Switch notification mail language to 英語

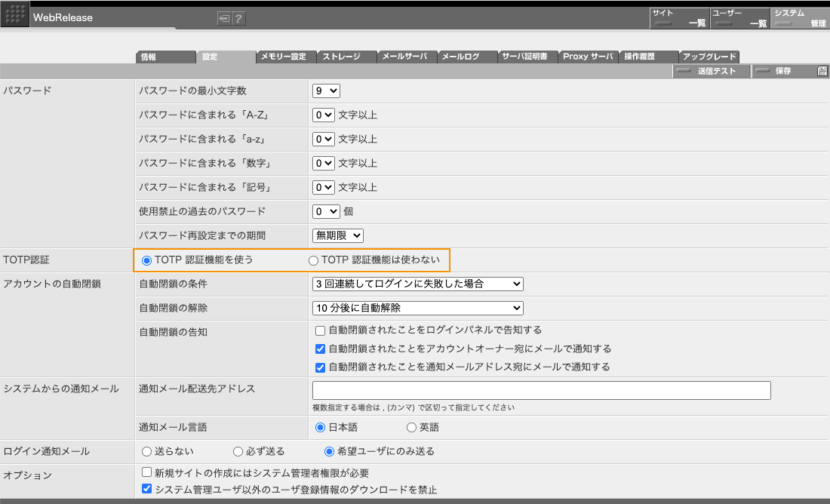pos(411,429)
